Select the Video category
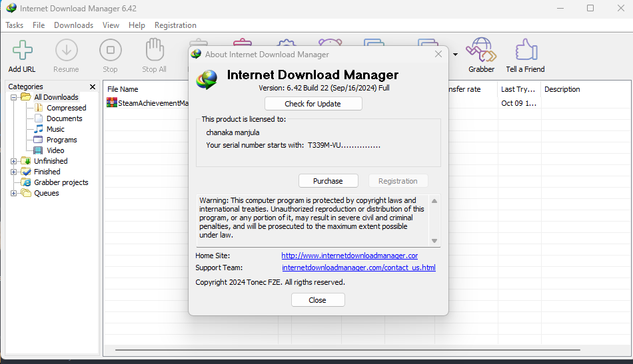The width and height of the screenshot is (633, 364). [x=55, y=150]
